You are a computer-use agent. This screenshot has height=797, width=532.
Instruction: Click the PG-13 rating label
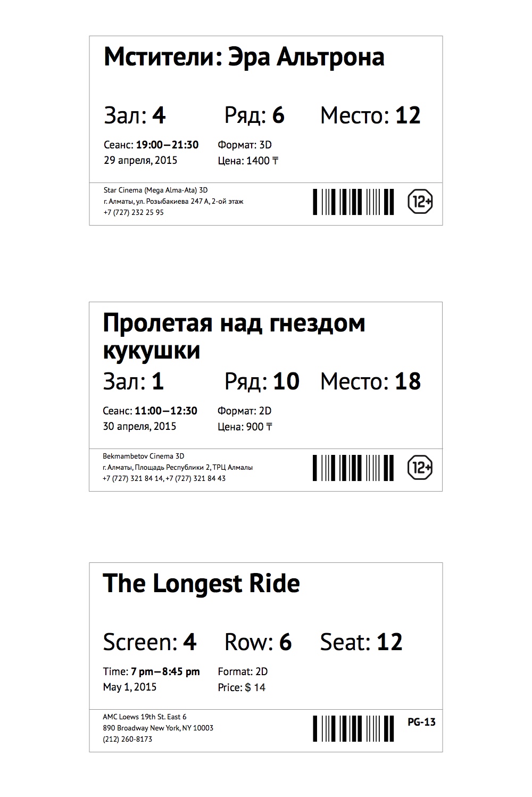(421, 722)
